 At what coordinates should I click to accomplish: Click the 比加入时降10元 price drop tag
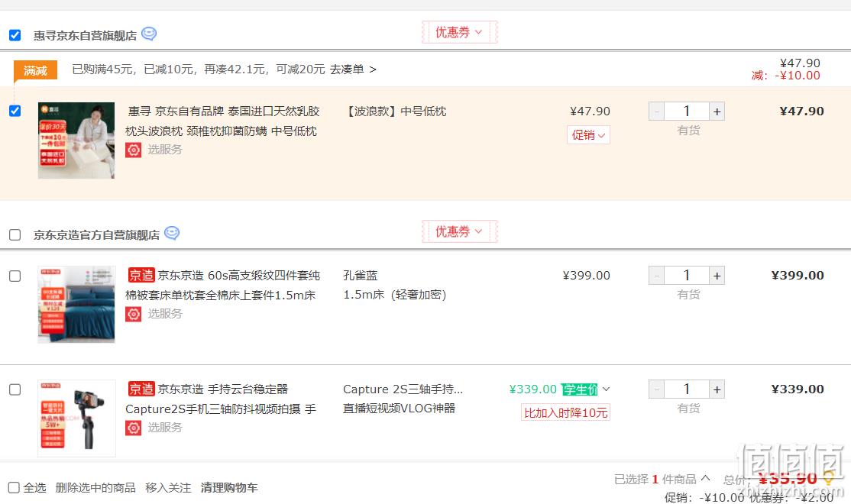tap(565, 412)
